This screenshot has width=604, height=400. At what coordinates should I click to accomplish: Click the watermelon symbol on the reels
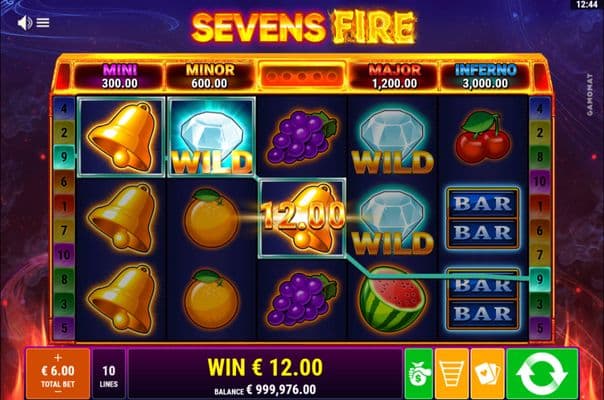[393, 299]
